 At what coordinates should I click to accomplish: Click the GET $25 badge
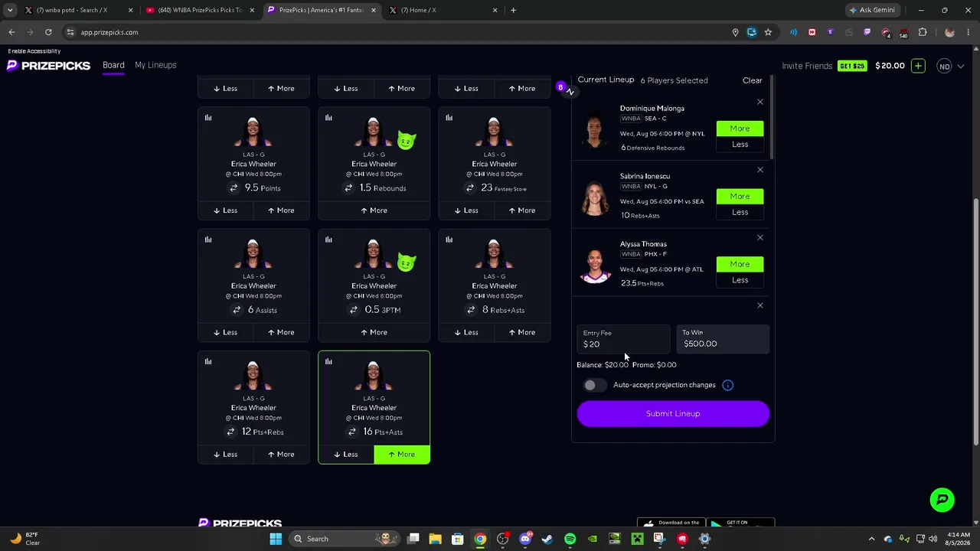tap(852, 66)
